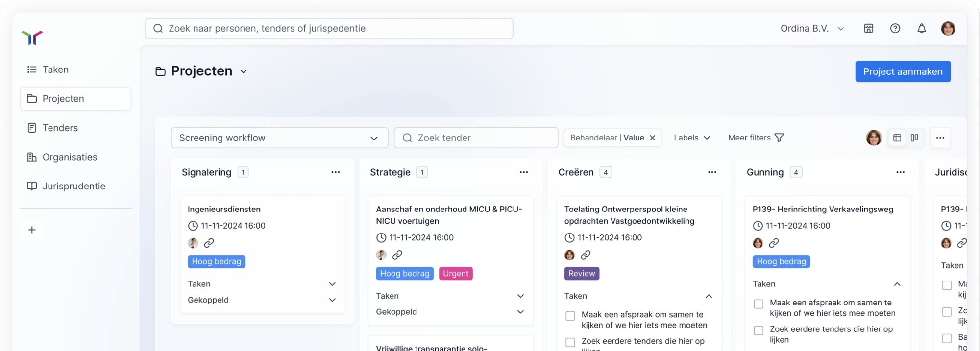
Task: Click the plus icon in the sidebar
Action: coord(32,230)
